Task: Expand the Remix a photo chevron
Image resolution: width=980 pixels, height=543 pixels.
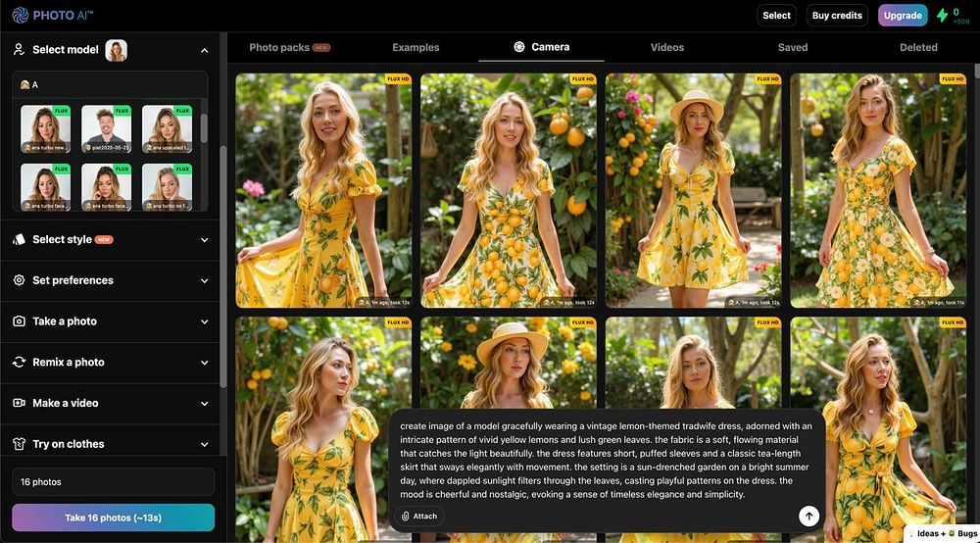Action: coord(205,363)
